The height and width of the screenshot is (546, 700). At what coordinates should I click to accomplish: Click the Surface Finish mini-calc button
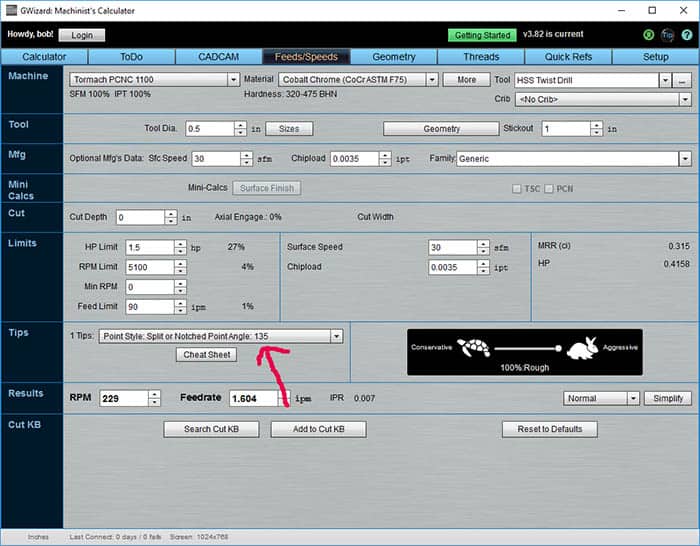pyautogui.click(x=267, y=188)
